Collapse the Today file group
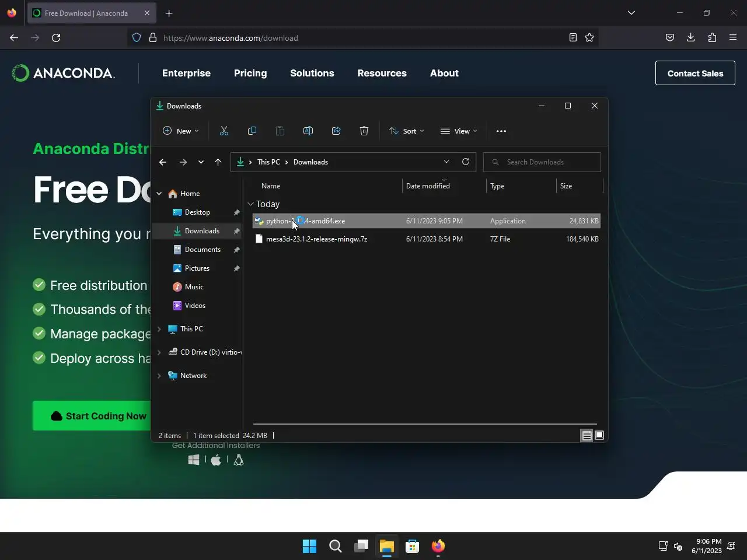747x560 pixels. point(251,204)
